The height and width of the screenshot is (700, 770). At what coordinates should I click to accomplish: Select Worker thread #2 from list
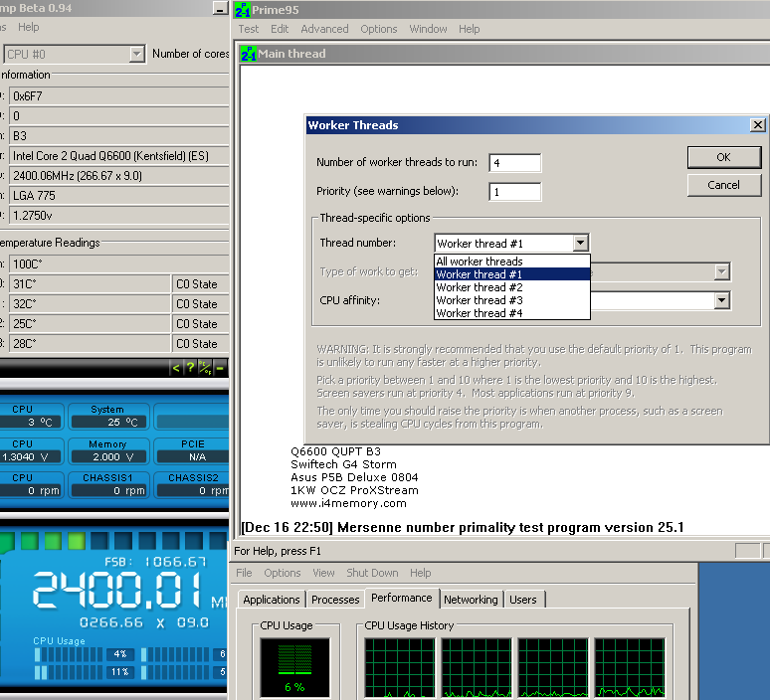pyautogui.click(x=479, y=287)
